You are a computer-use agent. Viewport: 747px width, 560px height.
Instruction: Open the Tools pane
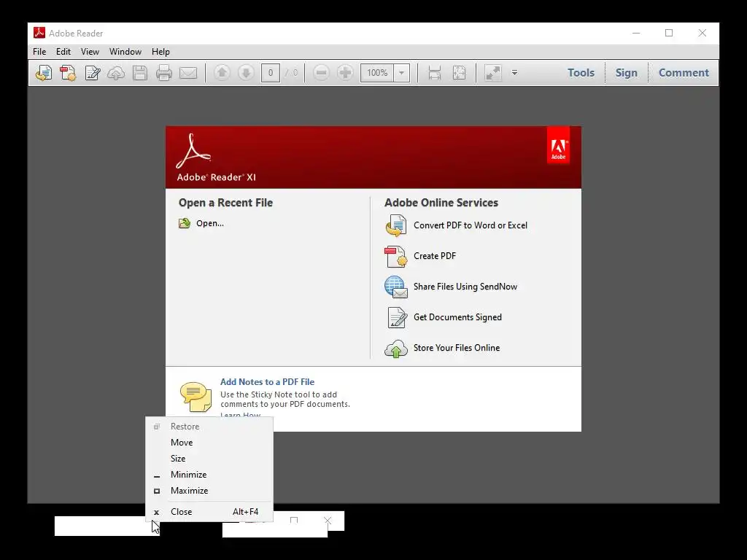click(581, 73)
